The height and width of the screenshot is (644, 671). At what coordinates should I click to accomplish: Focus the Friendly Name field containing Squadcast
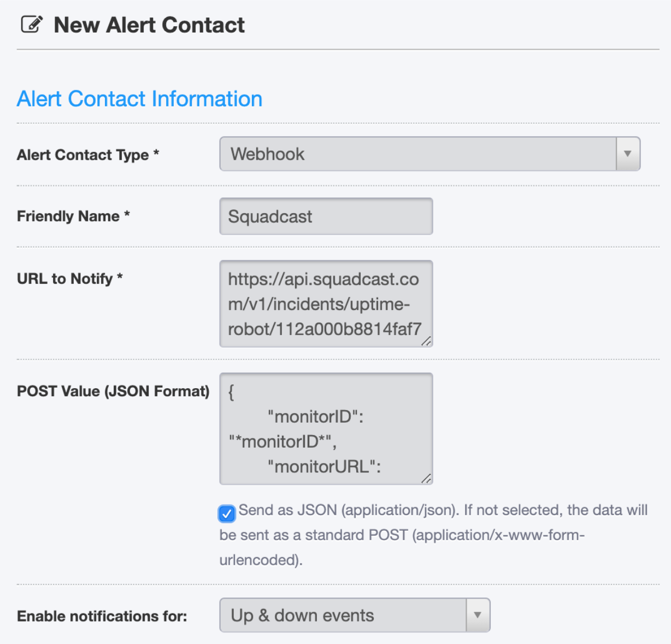tap(326, 216)
